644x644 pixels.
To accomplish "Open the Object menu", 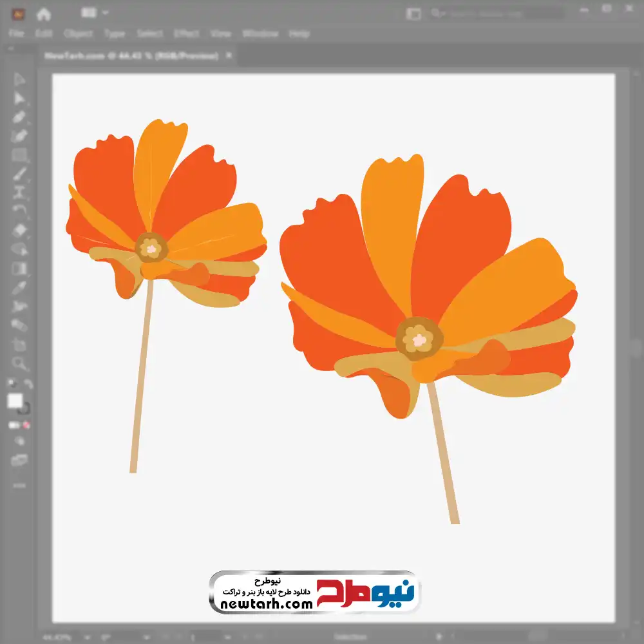I will (x=78, y=33).
